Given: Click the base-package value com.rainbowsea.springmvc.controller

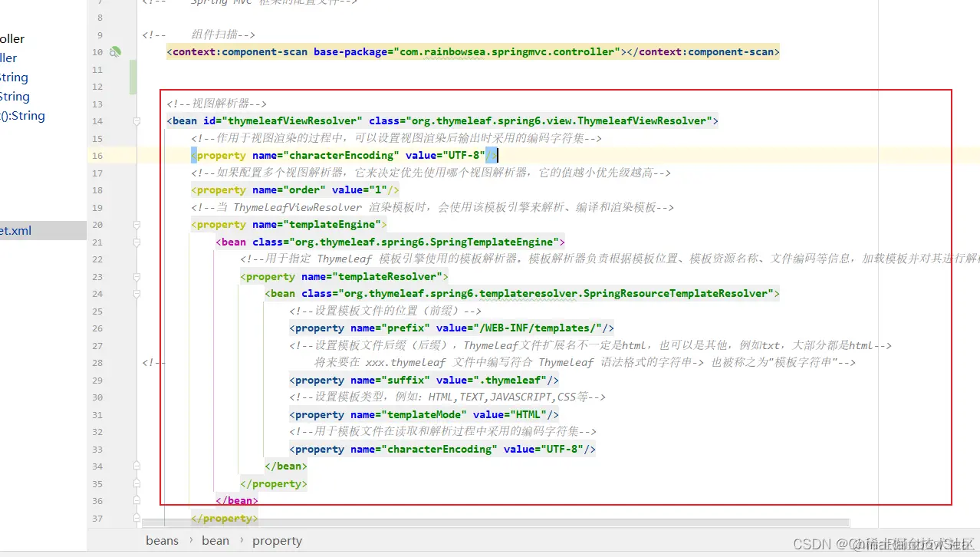Looking at the screenshot, I should coord(508,52).
